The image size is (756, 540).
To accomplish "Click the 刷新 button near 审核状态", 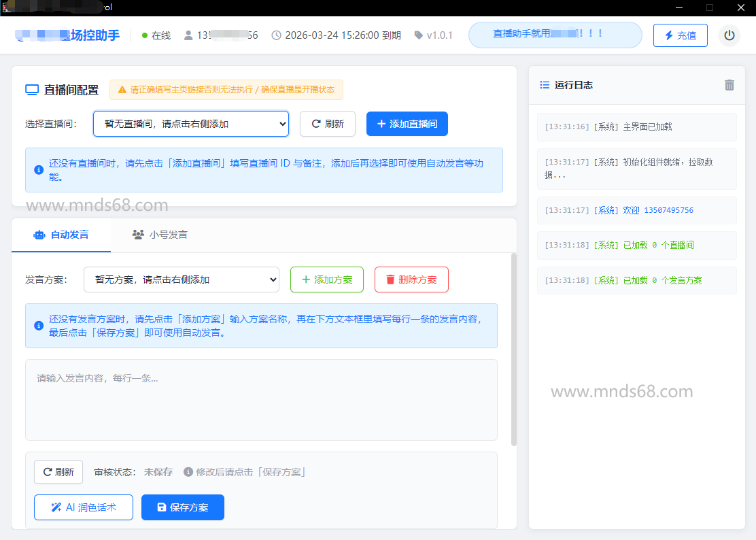I will [x=58, y=472].
